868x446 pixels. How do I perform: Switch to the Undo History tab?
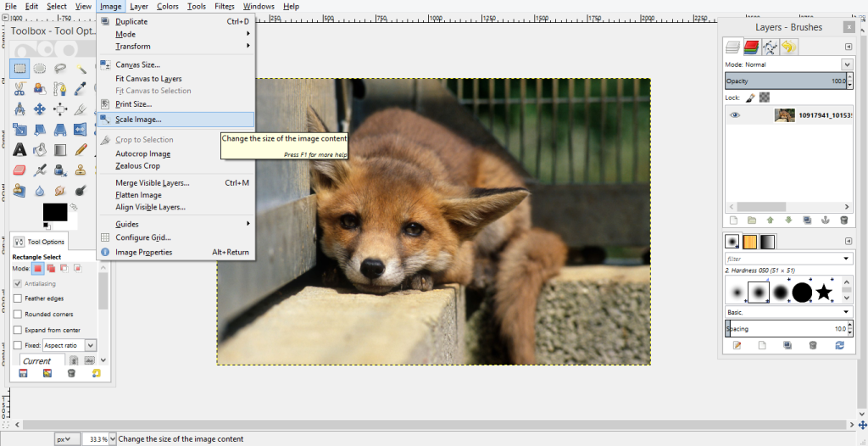point(789,47)
